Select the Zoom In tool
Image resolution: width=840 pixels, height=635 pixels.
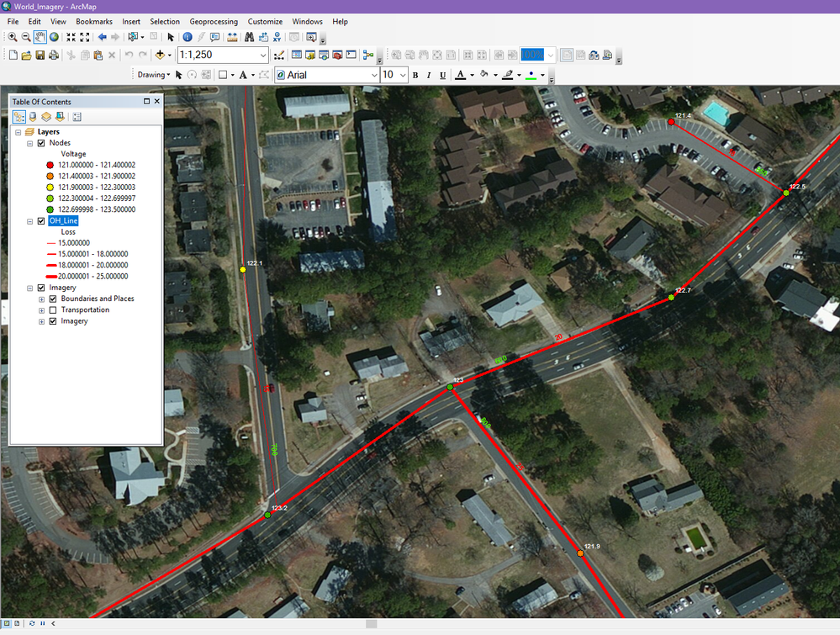click(x=12, y=37)
